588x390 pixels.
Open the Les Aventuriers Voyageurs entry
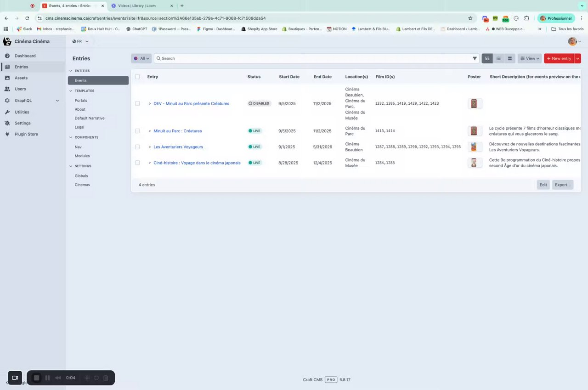click(x=178, y=147)
